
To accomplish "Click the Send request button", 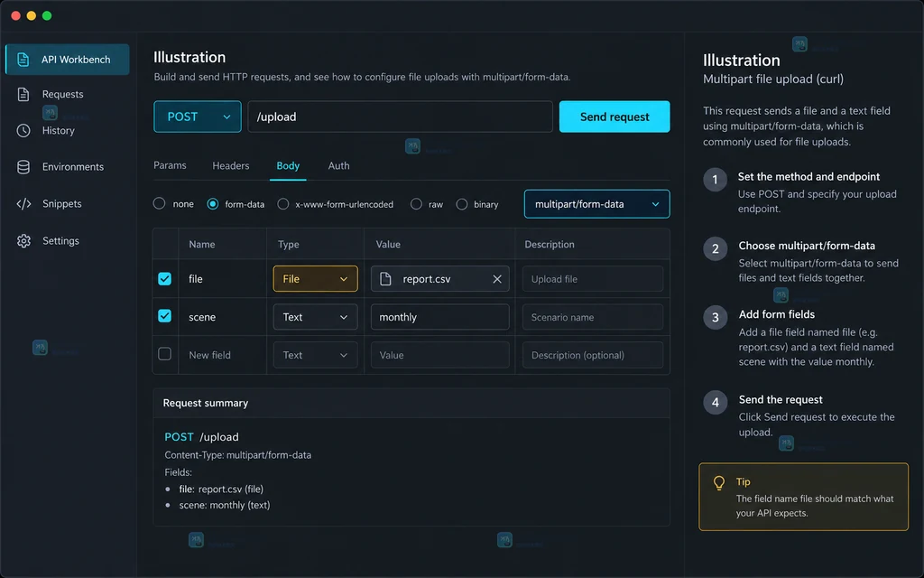I will click(x=614, y=117).
